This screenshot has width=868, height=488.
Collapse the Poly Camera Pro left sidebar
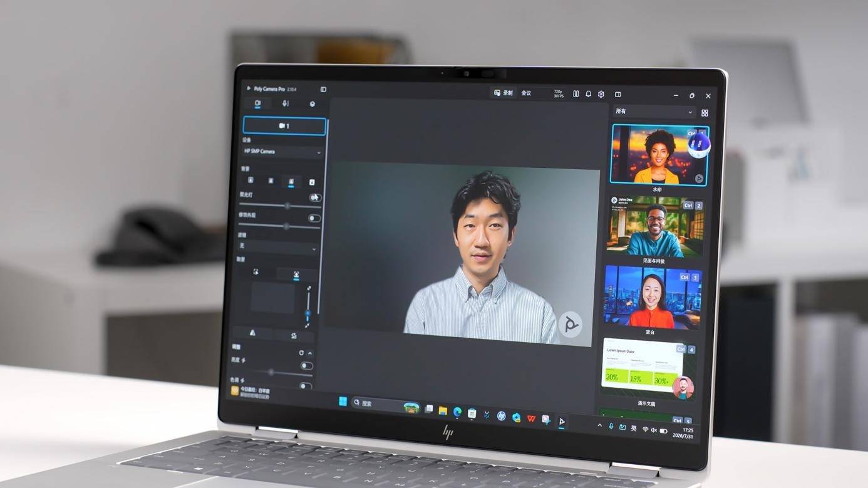point(323,90)
